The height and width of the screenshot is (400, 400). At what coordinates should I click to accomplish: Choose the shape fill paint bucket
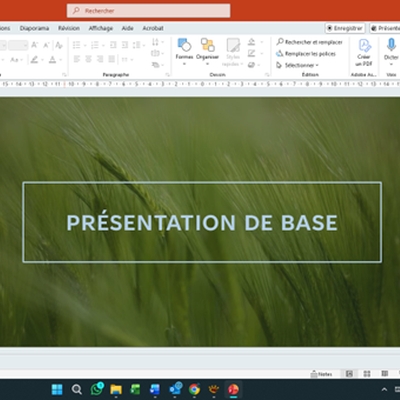point(251,42)
